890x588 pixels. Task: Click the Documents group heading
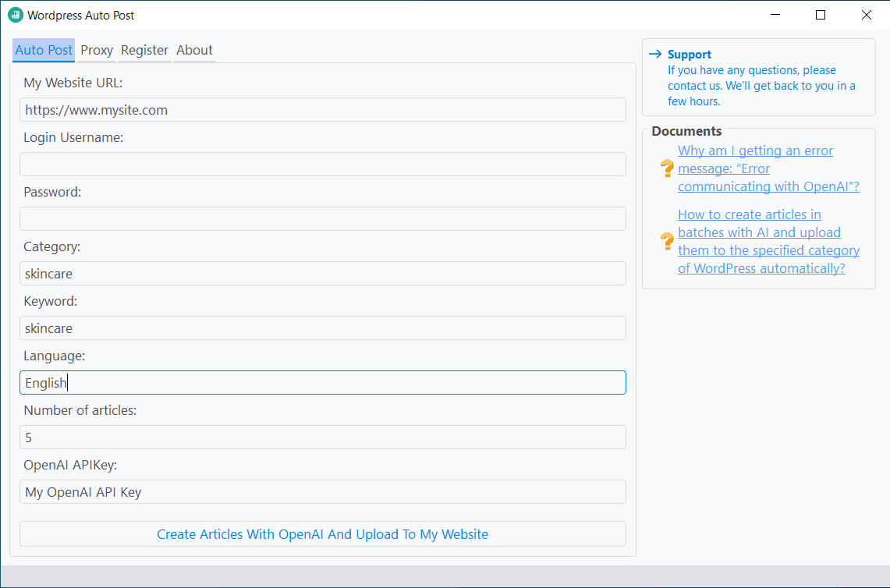pyautogui.click(x=686, y=131)
